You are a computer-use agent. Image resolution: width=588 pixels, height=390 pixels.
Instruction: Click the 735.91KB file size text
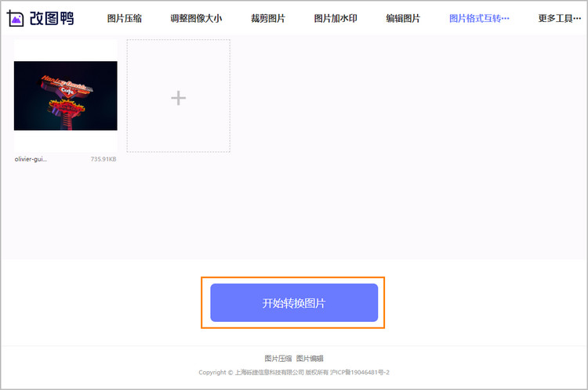click(x=103, y=159)
